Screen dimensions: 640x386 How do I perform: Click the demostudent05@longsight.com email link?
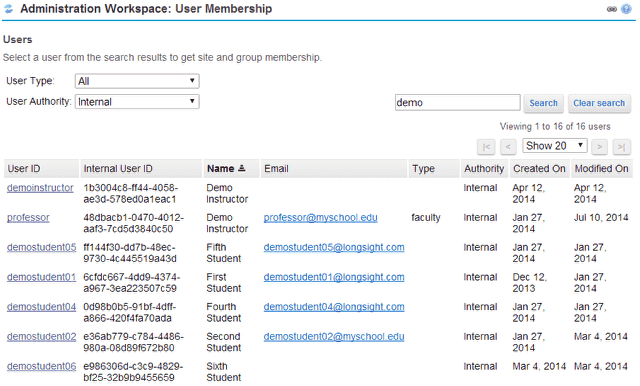tap(334, 248)
